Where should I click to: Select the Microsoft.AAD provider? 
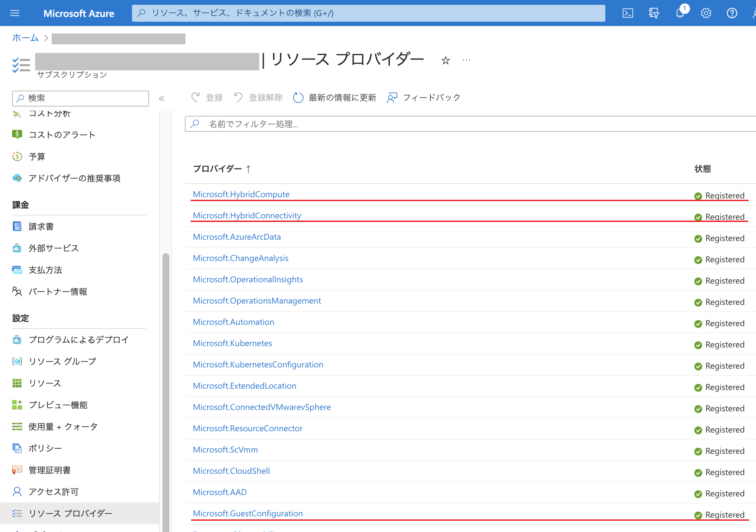(x=220, y=492)
